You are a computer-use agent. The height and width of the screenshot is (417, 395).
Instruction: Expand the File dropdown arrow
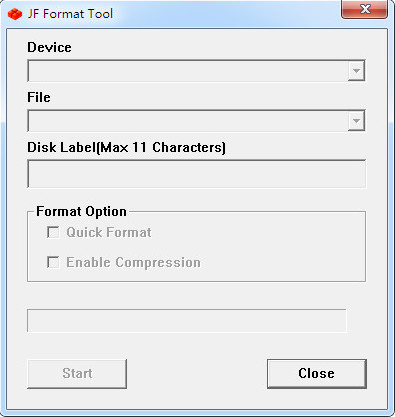point(356,121)
